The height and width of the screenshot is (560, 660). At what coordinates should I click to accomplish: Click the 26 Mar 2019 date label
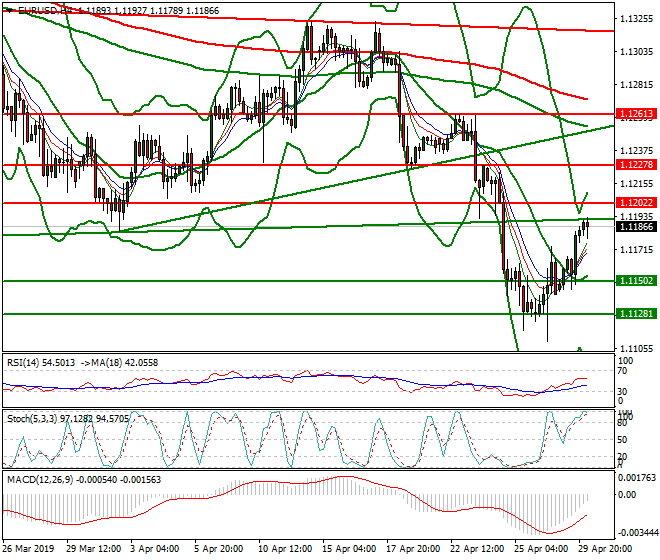(x=28, y=549)
